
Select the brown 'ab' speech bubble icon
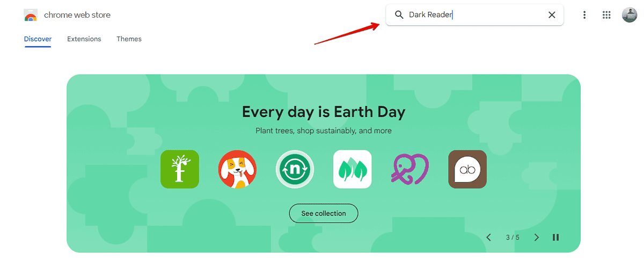click(467, 169)
